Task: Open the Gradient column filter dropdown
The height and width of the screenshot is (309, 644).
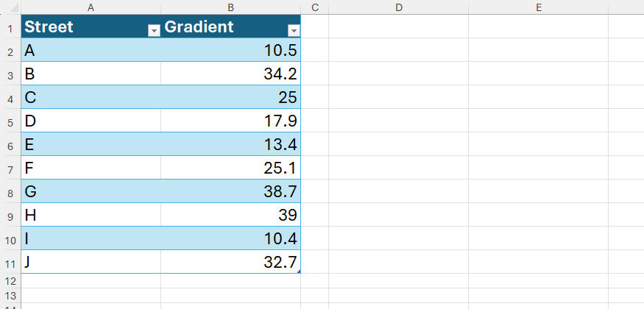Action: click(294, 30)
